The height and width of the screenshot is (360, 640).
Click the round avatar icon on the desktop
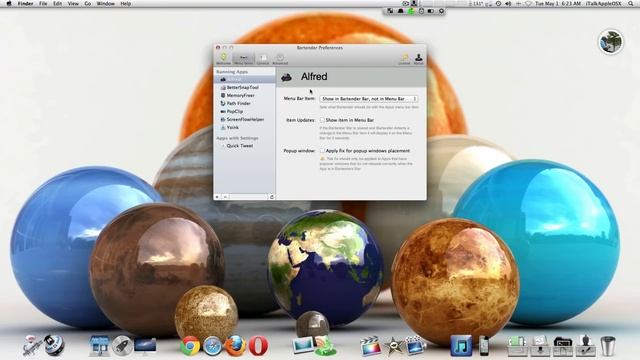[x=611, y=42]
